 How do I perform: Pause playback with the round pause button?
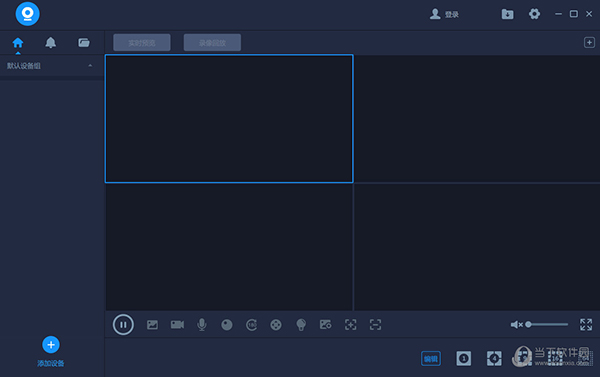tap(123, 325)
